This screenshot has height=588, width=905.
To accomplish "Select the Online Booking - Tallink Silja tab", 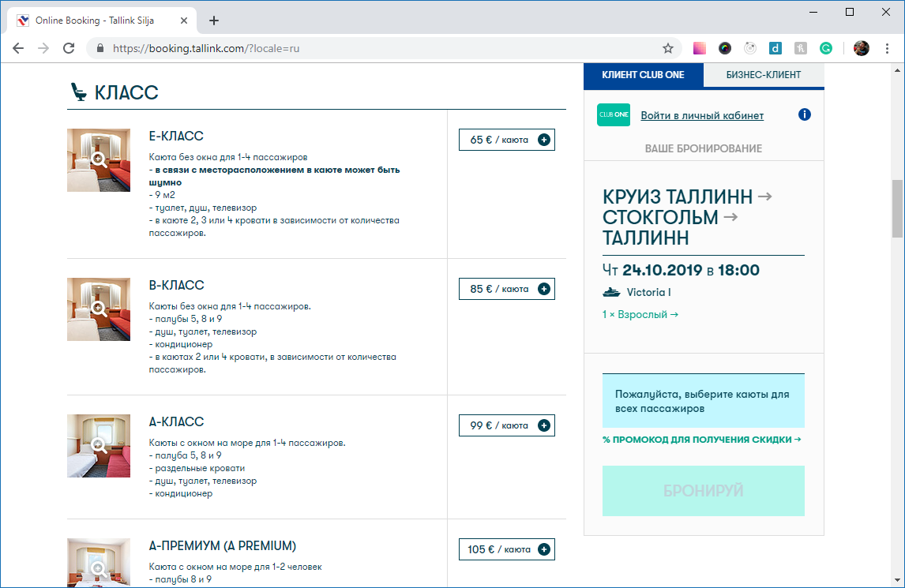I will coord(102,21).
